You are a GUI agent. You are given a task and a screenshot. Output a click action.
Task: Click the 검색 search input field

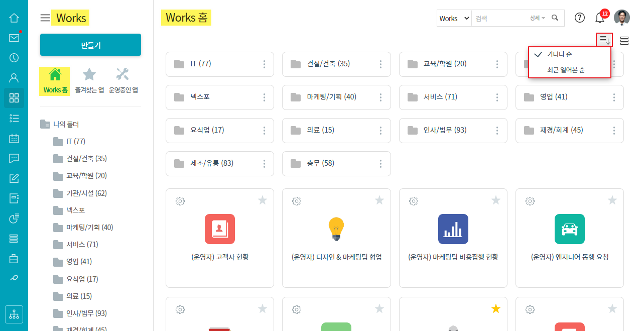tap(499, 18)
